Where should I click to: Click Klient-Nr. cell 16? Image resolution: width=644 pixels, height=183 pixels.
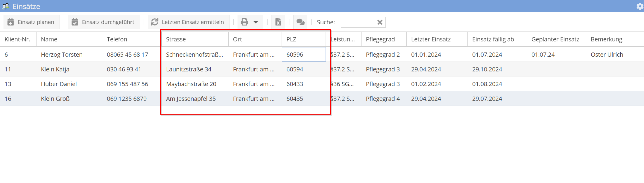point(18,99)
